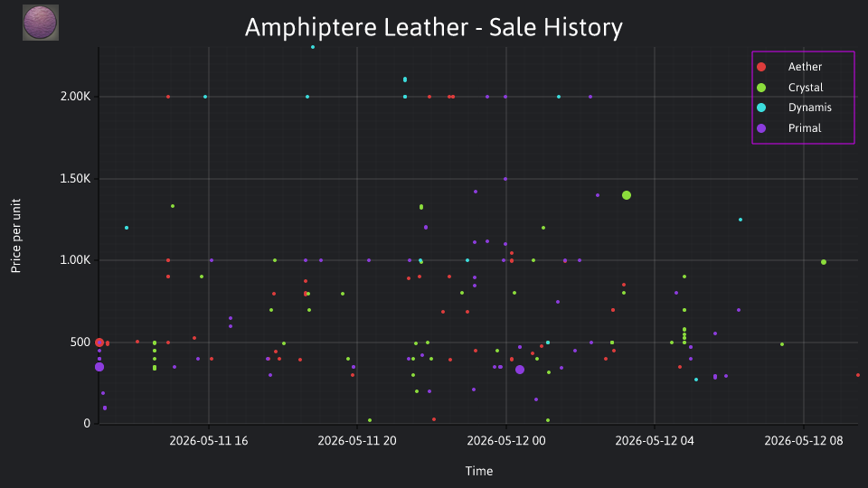Toggle the Dynamis series label in legend
This screenshot has width=868, height=488.
coord(810,108)
